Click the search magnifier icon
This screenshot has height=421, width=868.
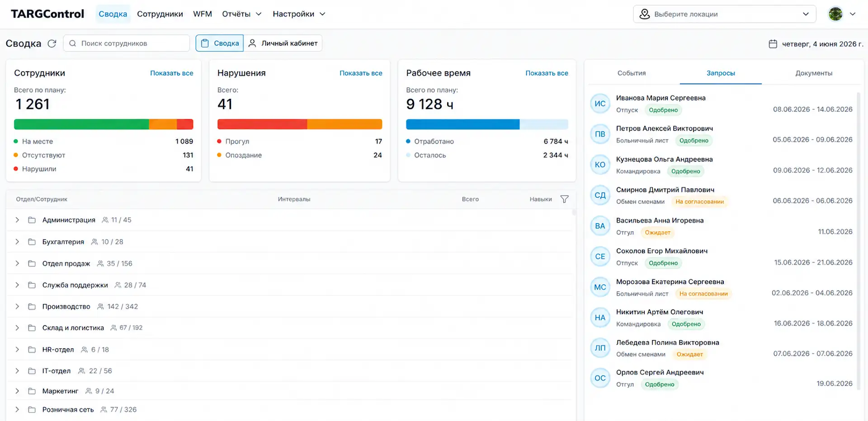(72, 43)
